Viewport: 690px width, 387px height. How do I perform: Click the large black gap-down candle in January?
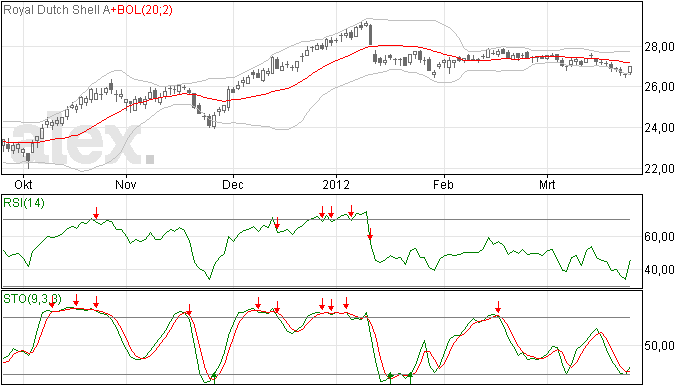pos(371,34)
